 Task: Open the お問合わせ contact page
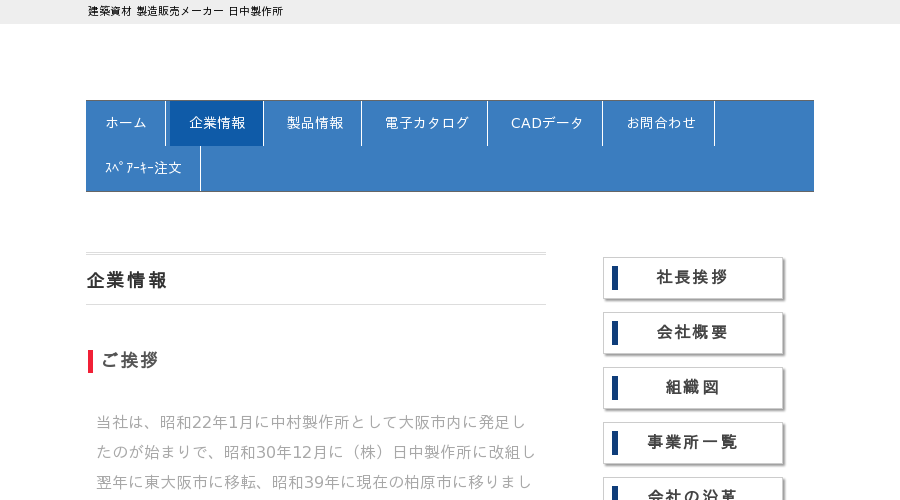point(661,123)
